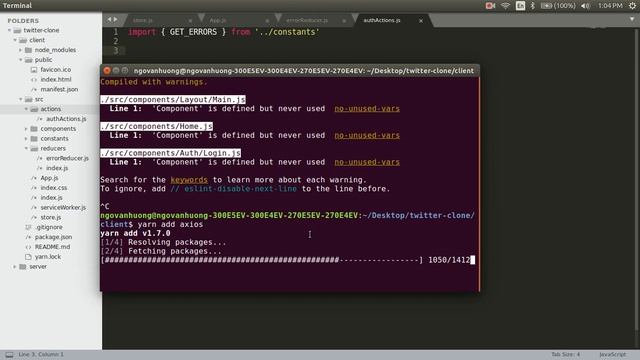Go to next tab with right arrow
Image resolution: width=640 pixels, height=360 pixels.
(x=116, y=20)
